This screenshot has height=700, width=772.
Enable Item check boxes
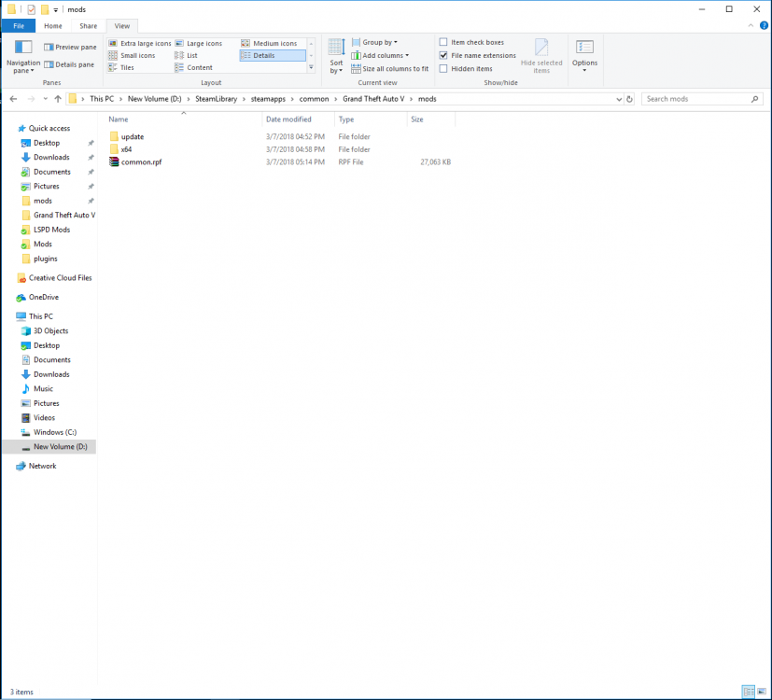pyautogui.click(x=471, y=42)
